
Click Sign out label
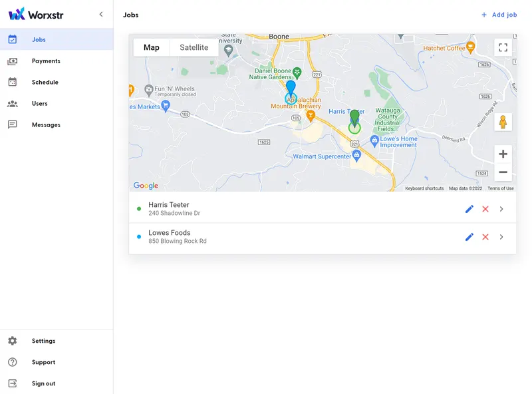pos(43,383)
